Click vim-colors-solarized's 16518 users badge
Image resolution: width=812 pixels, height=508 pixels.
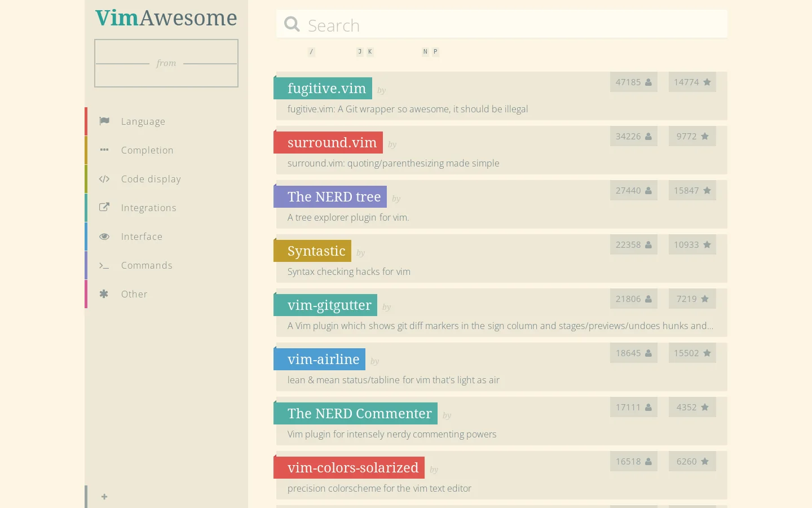pos(634,461)
